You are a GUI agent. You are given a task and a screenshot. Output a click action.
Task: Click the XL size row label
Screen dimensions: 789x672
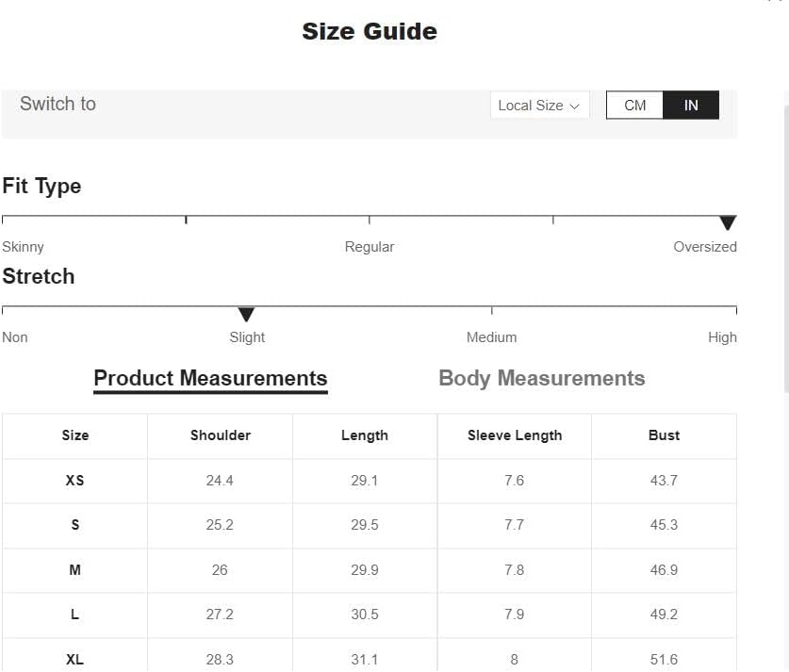click(x=75, y=660)
